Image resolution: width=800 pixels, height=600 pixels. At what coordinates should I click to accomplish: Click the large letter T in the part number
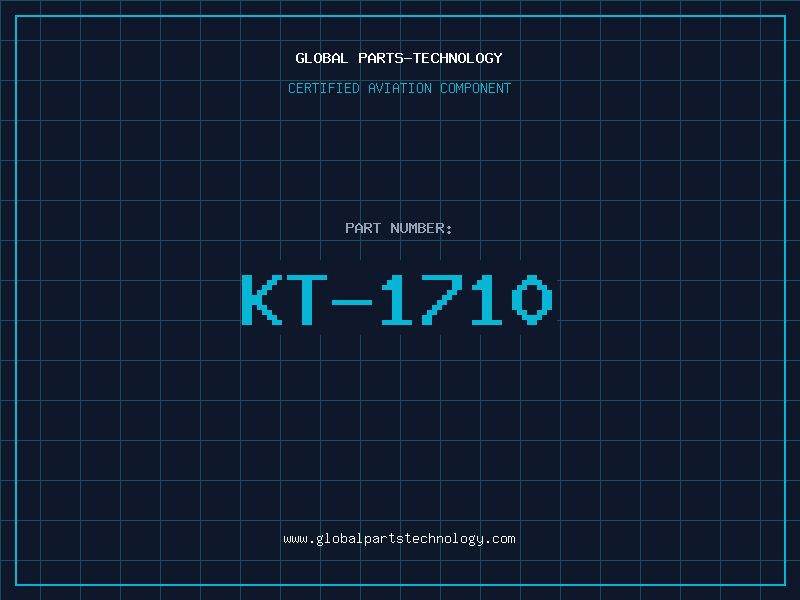(x=306, y=300)
